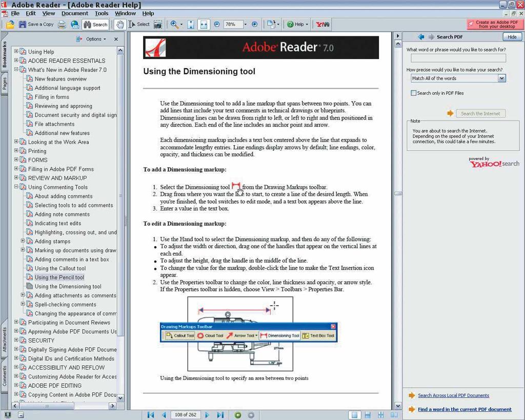Click the Yahoo toolbar icon

tap(322, 24)
